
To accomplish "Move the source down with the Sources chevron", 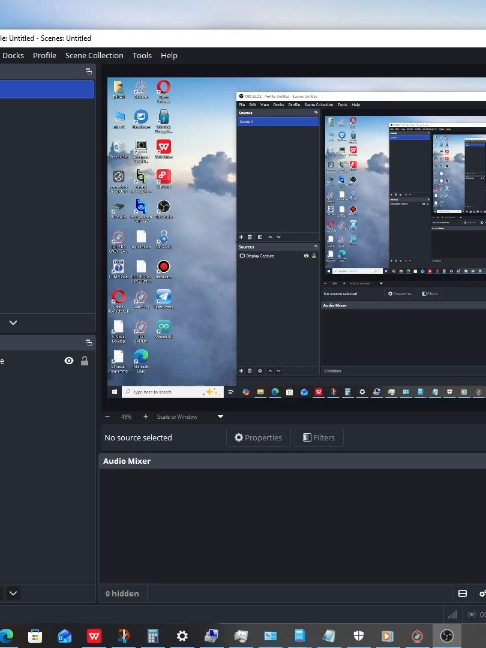I will pos(13,593).
